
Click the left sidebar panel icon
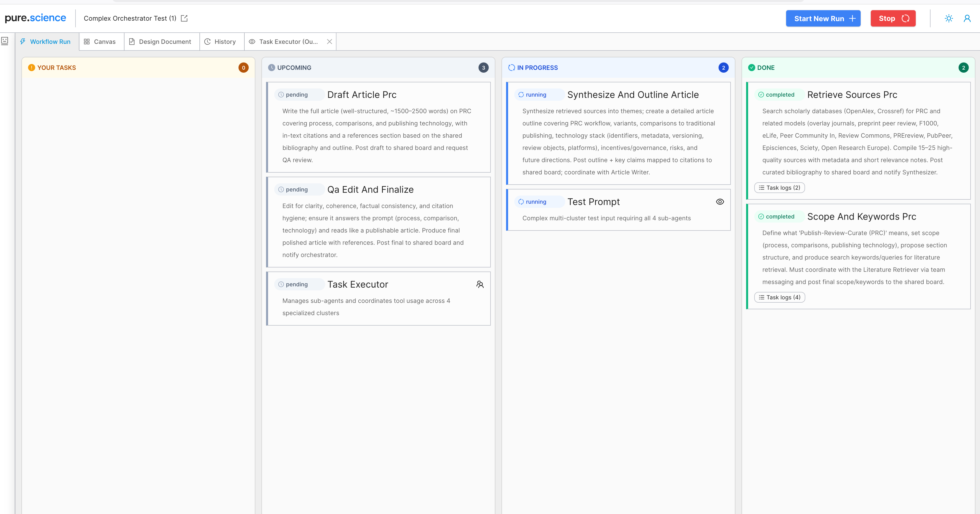(5, 41)
